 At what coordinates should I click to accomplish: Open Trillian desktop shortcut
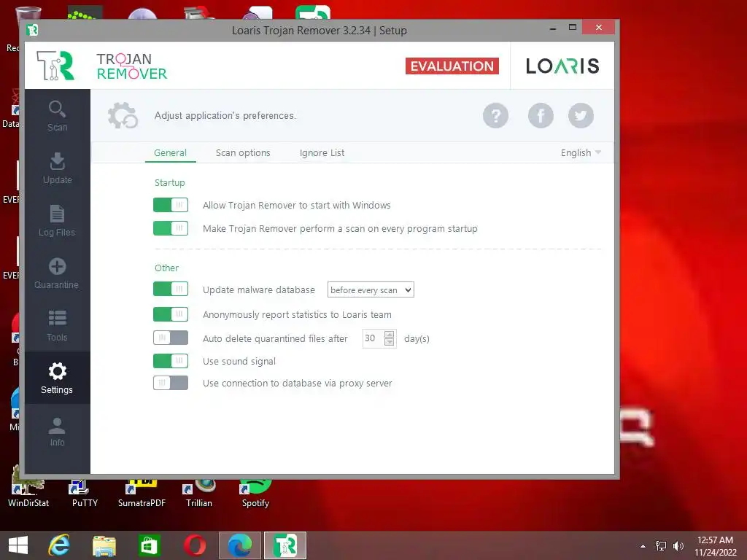tap(198, 494)
